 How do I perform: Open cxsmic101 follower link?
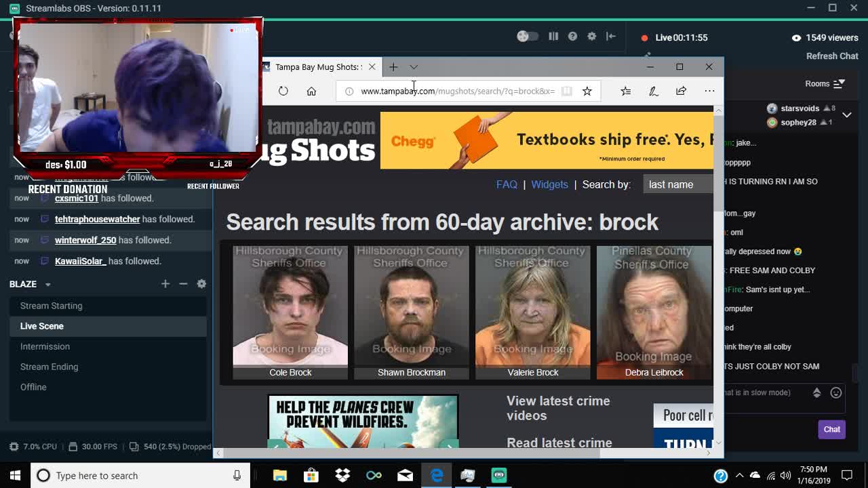pyautogui.click(x=77, y=199)
